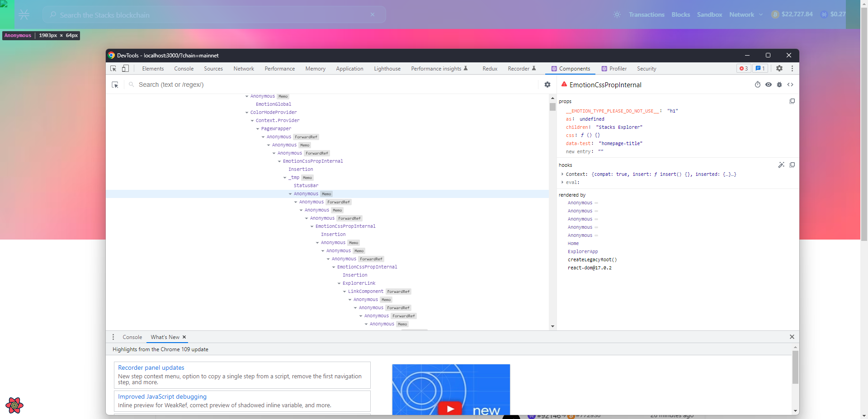Expand the Context hook entry
The image size is (868, 419).
[562, 174]
